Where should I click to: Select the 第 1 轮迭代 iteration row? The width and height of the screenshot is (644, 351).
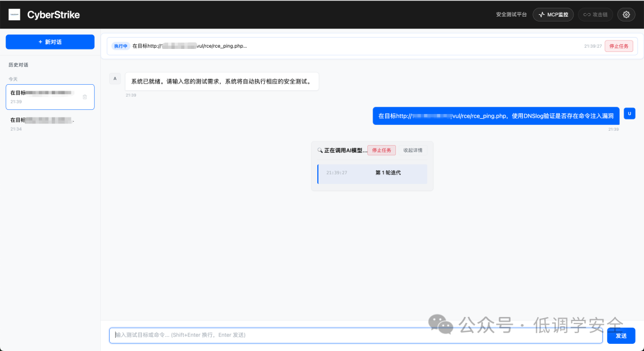[x=373, y=173]
